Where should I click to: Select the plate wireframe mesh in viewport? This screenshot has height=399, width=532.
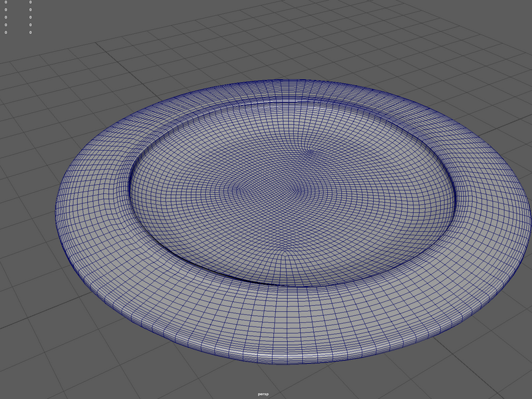tap(294, 222)
